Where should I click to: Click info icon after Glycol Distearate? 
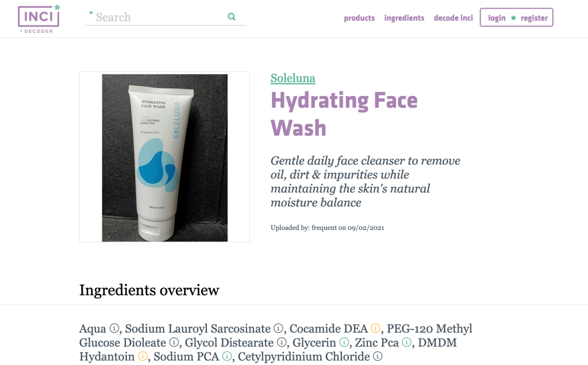[x=282, y=342]
